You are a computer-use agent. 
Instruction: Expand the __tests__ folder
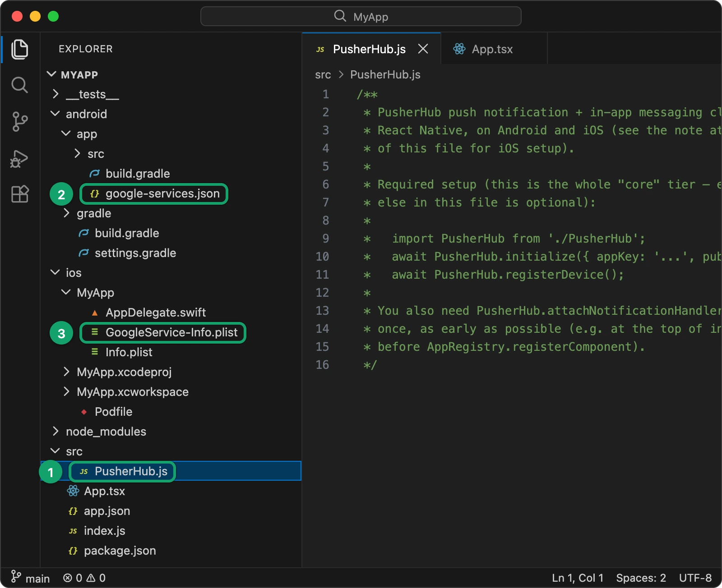[x=55, y=94]
